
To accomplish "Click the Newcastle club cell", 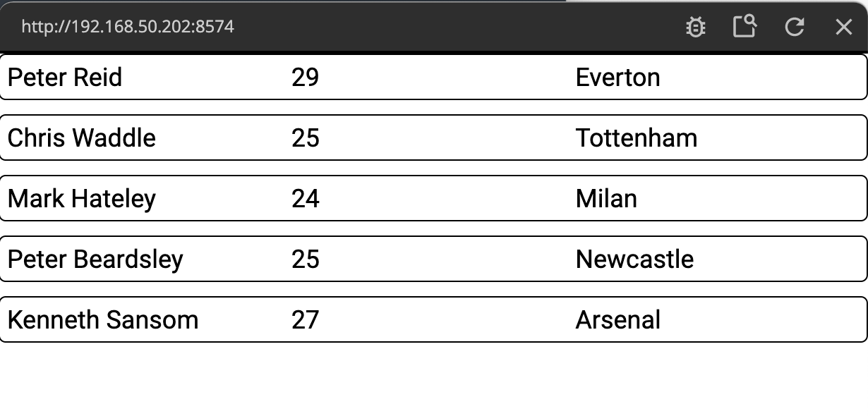I will point(634,259).
